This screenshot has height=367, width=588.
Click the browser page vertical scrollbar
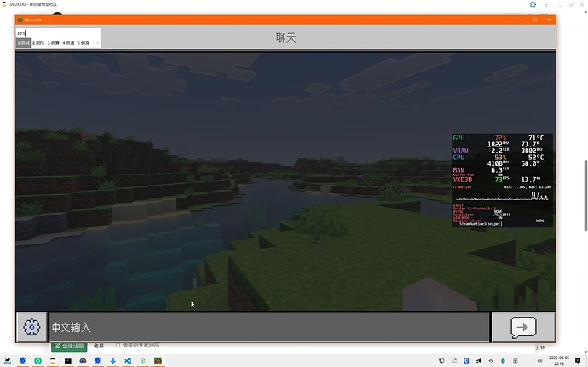click(585, 195)
